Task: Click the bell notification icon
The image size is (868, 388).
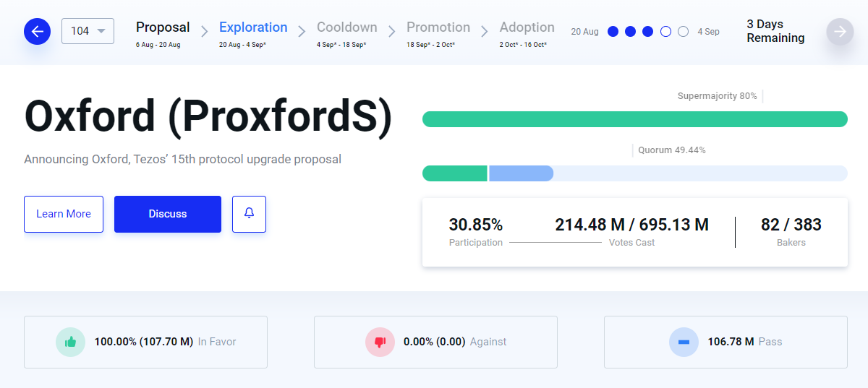Action: pyautogui.click(x=249, y=214)
